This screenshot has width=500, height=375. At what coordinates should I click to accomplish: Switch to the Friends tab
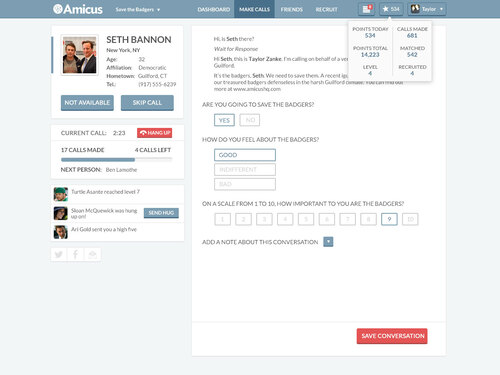point(292,9)
